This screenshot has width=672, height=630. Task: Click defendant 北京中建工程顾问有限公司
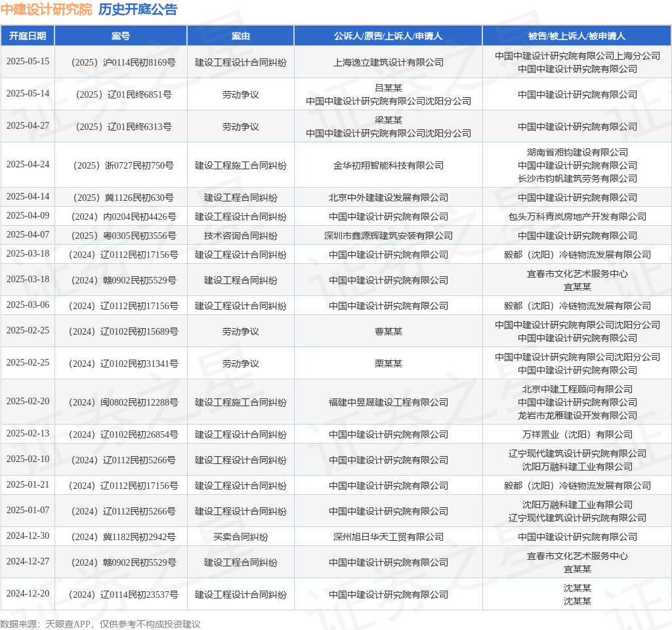click(x=577, y=389)
